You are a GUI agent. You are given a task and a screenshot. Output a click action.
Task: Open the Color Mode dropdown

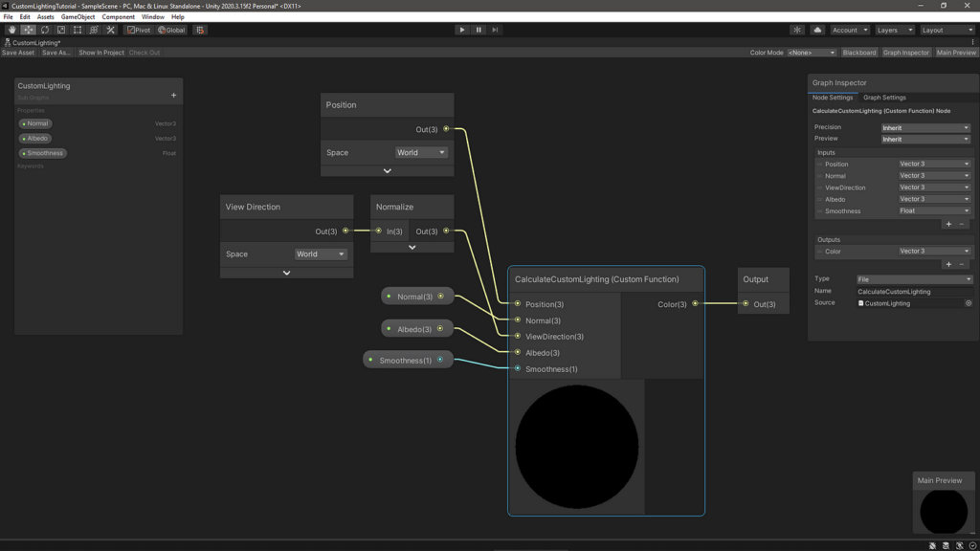pos(812,53)
